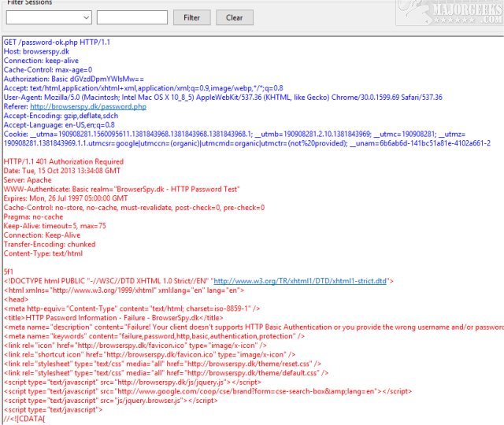Select the script src js/jquery.browser.js line
Viewport: 504px width, 425px height.
click(110, 401)
